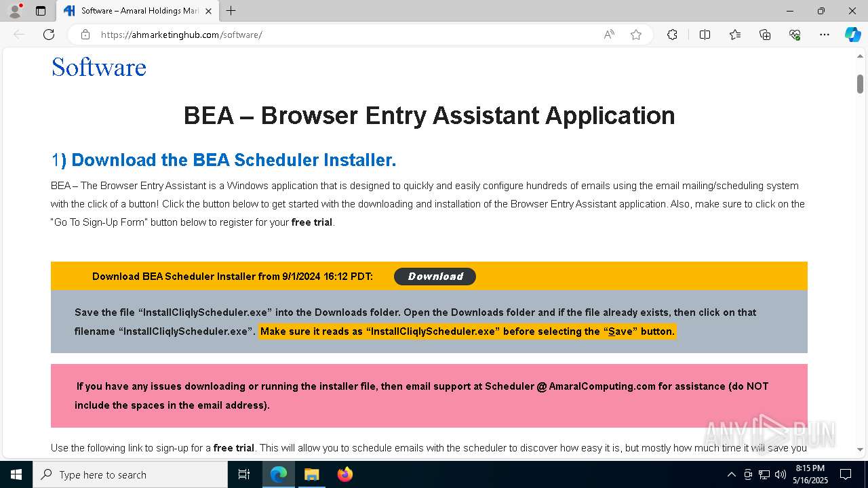
Task: Open the network status tray icon
Action: coord(764,474)
